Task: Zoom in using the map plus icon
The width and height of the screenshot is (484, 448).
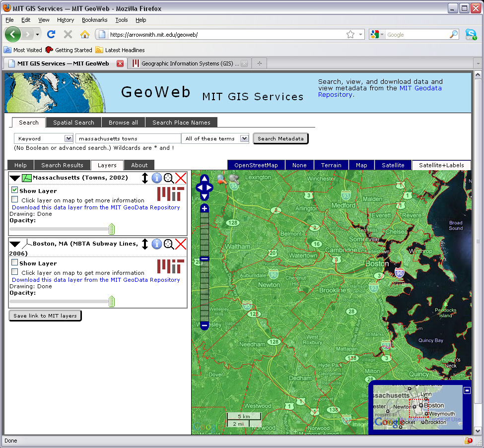Action: 204,208
